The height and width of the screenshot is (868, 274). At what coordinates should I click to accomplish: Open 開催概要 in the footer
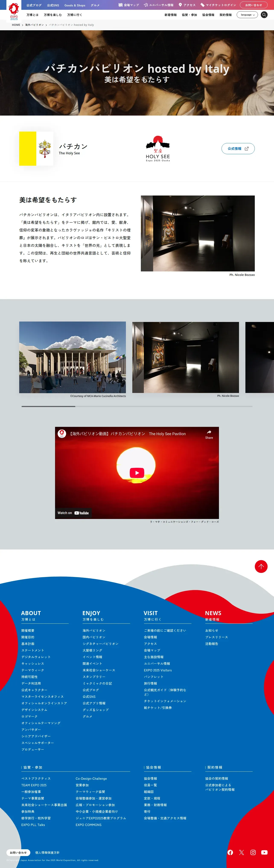pyautogui.click(x=28, y=630)
